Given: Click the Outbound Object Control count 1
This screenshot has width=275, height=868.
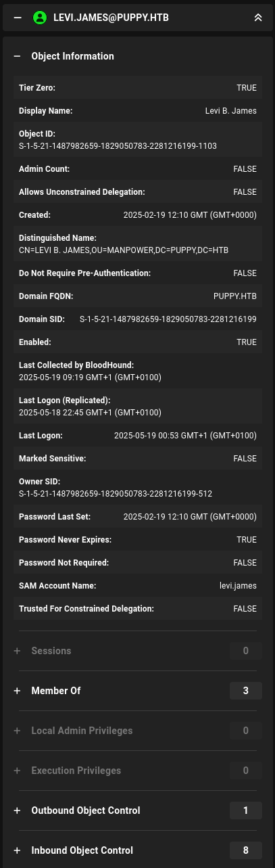Looking at the screenshot, I should tap(246, 810).
